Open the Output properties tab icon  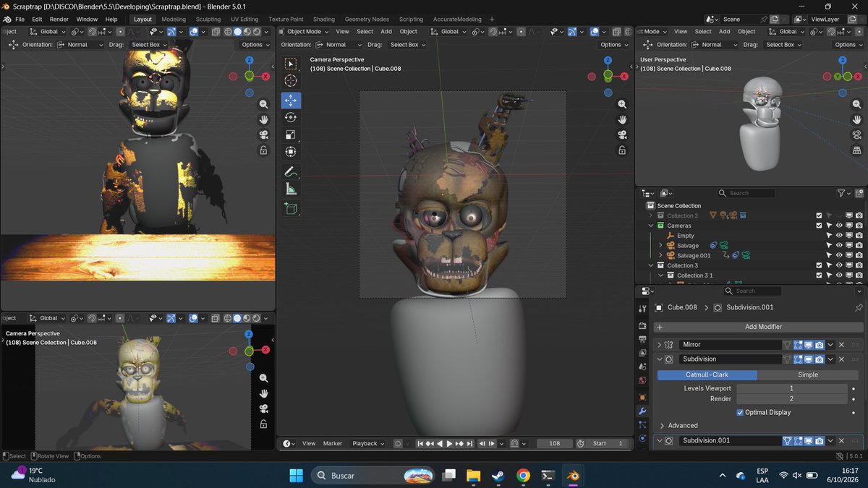click(642, 339)
